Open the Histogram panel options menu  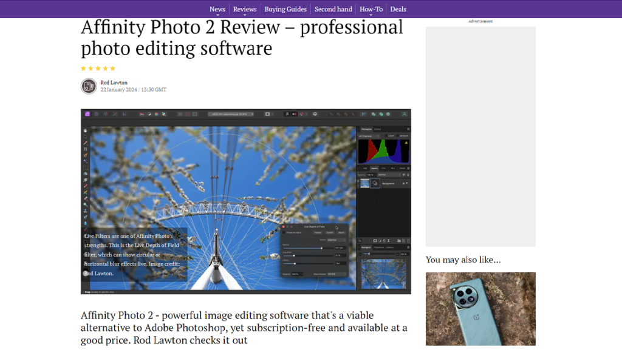tap(408, 129)
